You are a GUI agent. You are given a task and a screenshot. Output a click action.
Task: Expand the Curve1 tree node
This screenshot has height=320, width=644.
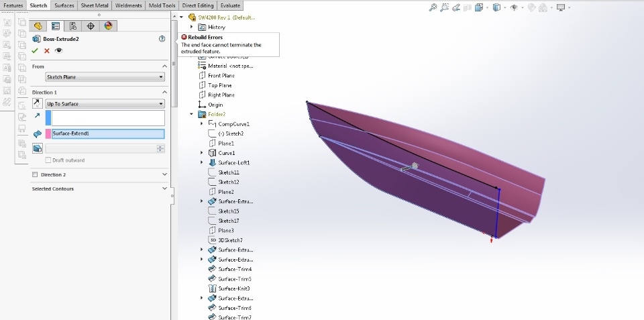[202, 153]
